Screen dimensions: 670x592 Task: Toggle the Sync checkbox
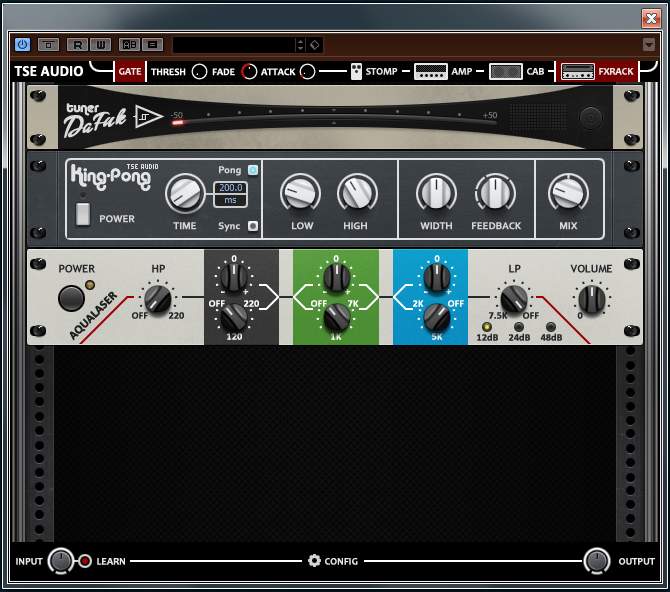click(253, 226)
